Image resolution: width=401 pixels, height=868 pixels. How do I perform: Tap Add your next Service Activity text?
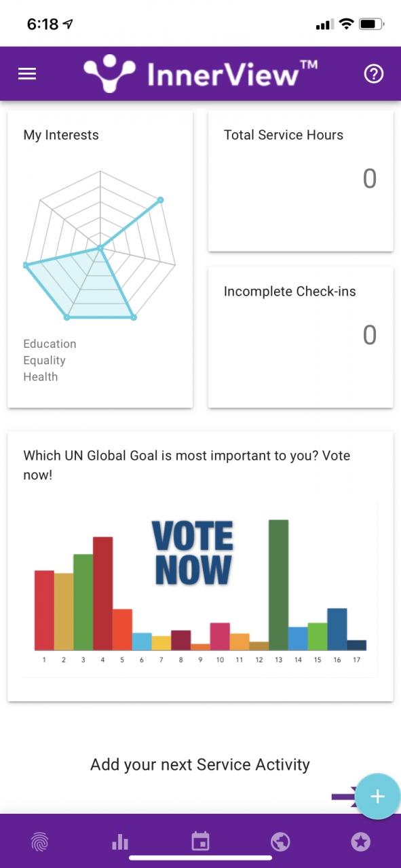200,765
